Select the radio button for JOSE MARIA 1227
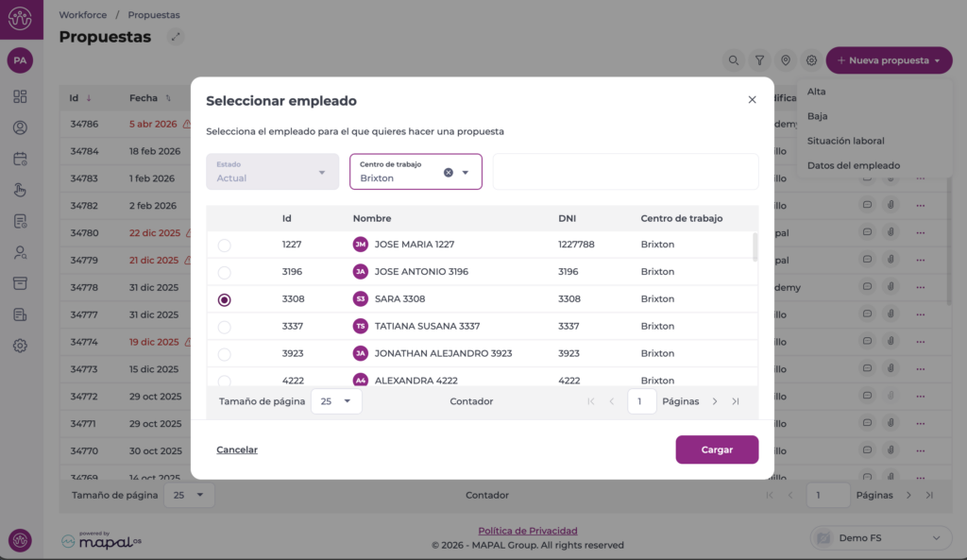 click(224, 246)
